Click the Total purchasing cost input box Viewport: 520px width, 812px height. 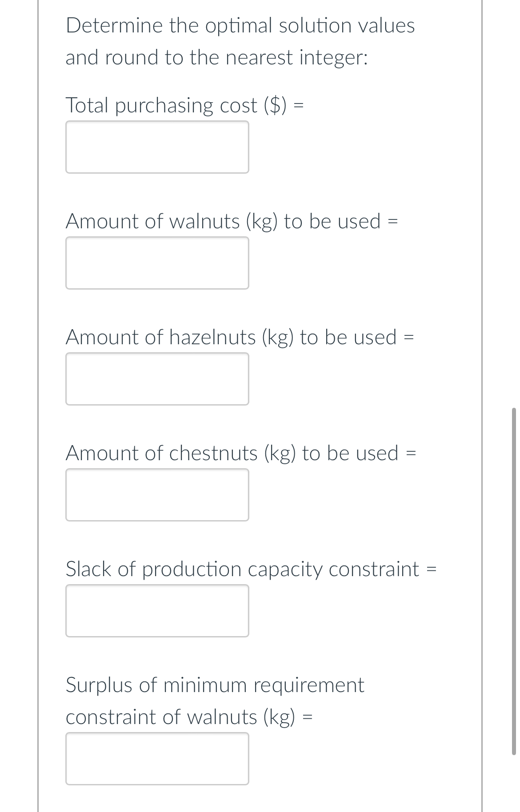click(157, 147)
